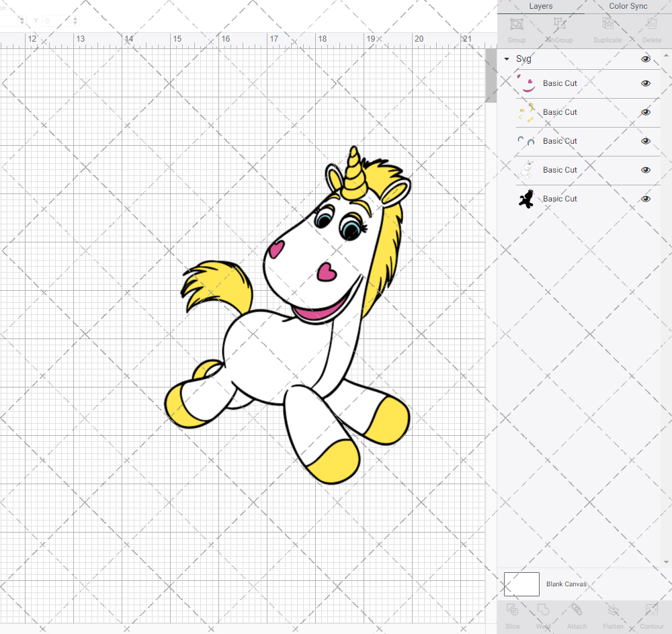Hide the white body Basic Cut layer
Viewport: 672px width, 634px height.
pyautogui.click(x=645, y=170)
